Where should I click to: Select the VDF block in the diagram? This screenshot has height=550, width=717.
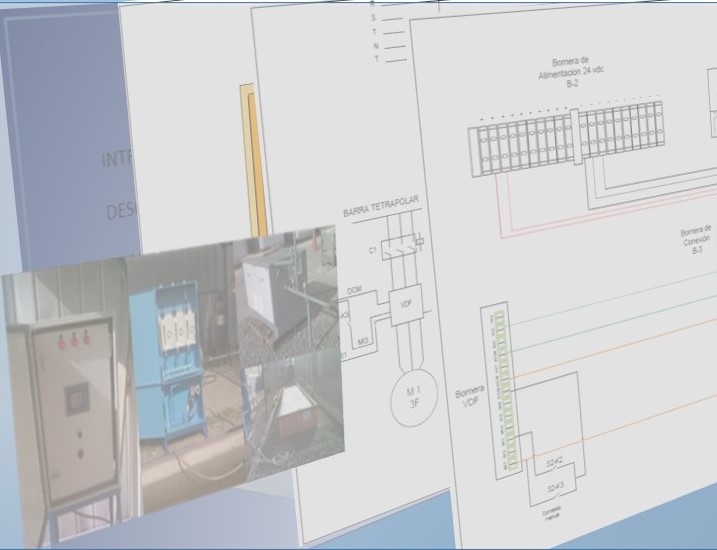406,306
